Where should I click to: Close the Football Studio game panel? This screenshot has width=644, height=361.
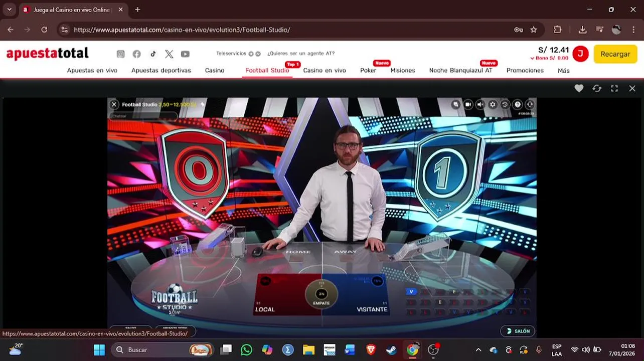pos(114,104)
